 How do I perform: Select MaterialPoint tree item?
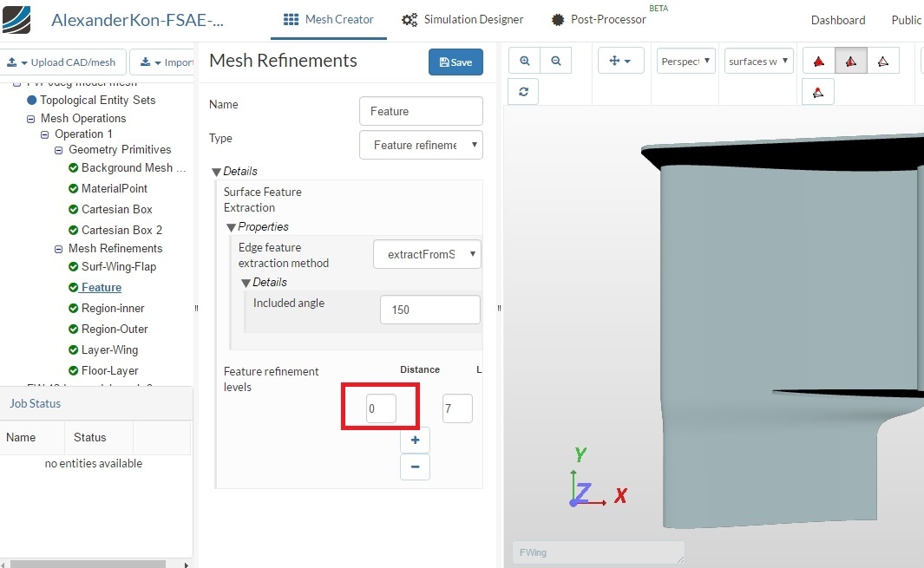pos(115,188)
